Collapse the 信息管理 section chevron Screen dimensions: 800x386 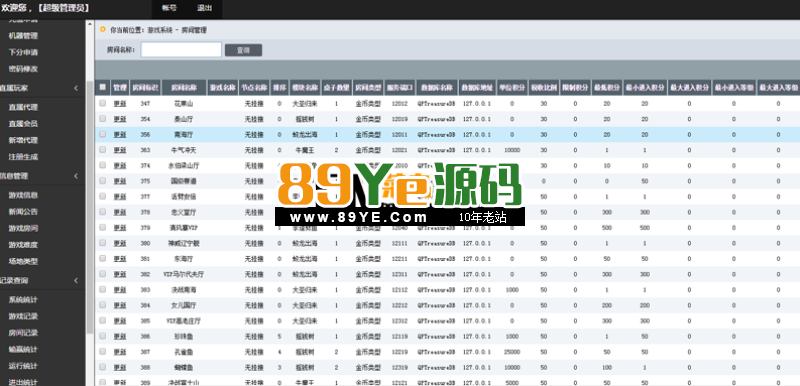[x=76, y=176]
